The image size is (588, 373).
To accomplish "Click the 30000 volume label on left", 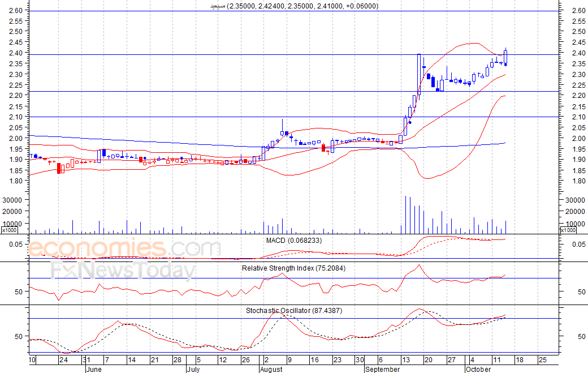I will click(x=12, y=200).
